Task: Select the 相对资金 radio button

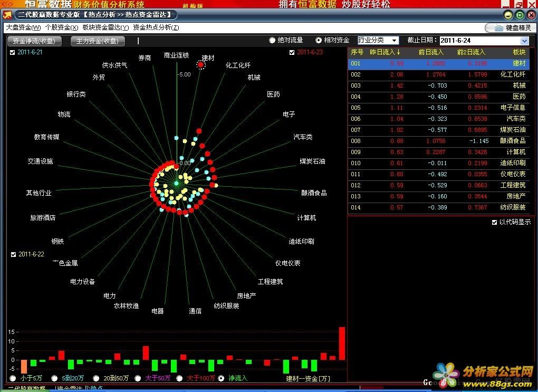Action: coord(319,41)
